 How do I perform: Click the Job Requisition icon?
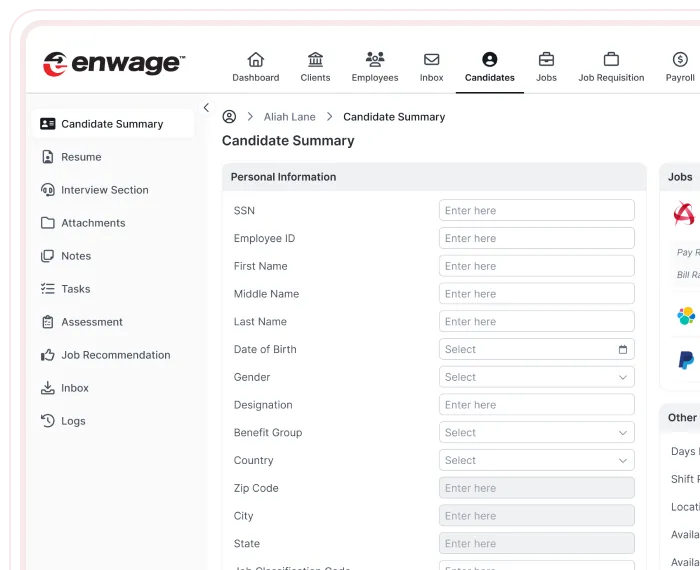coord(611,60)
